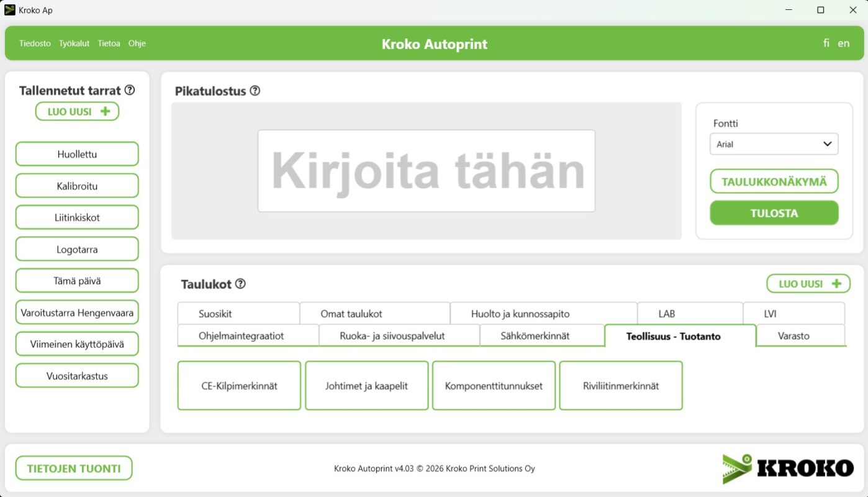
Task: Open the Tiedosto menu
Action: (x=35, y=43)
